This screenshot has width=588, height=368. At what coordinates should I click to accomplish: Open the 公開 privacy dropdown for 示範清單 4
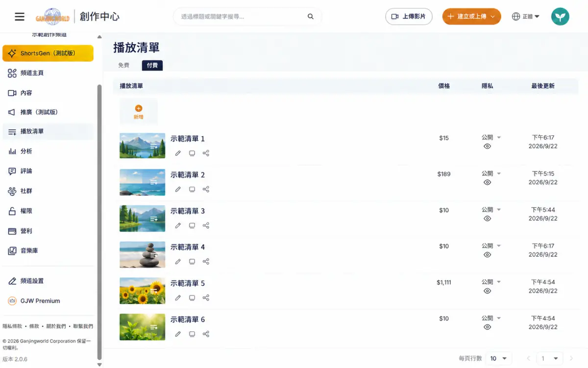[491, 246]
